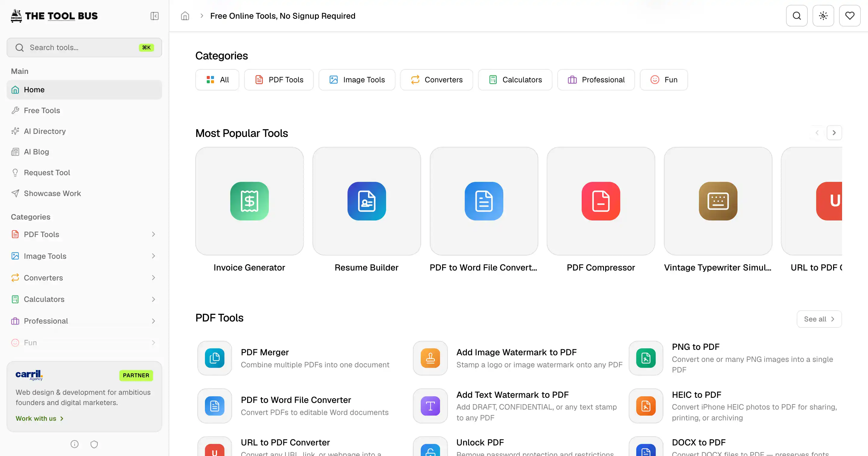Click See all for PDF Tools
This screenshot has width=868, height=456.
click(x=819, y=319)
